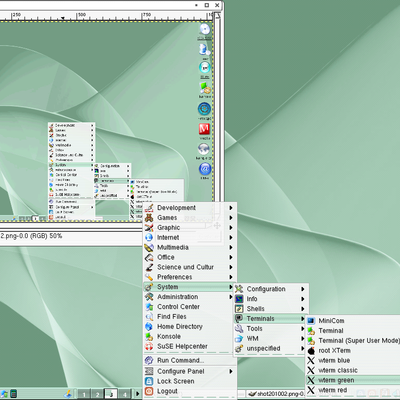Viewport: 400px width, 400px height.
Task: Expand the Development submenu arrow
Action: [231, 208]
